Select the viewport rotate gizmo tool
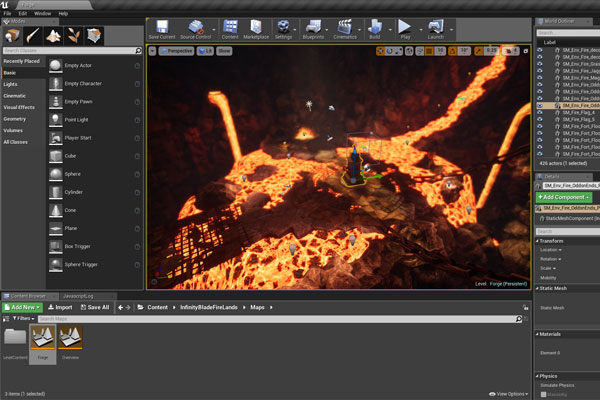Image resolution: width=600 pixels, height=400 pixels. (389, 51)
